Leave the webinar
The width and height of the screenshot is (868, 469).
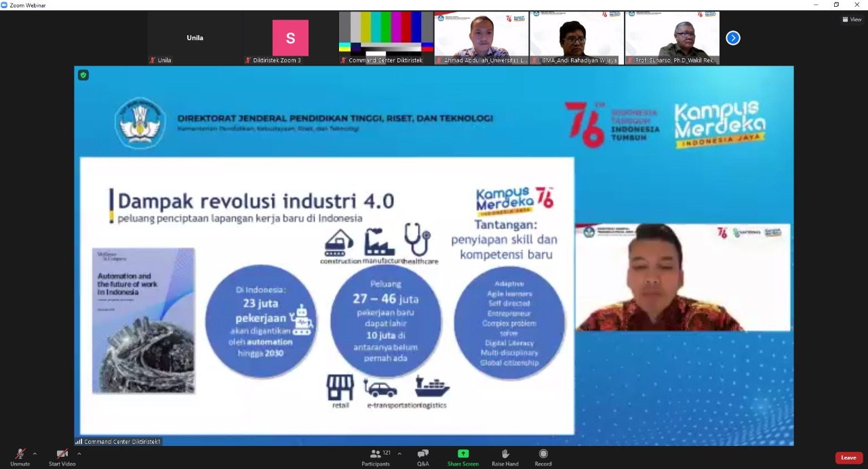tap(848, 457)
